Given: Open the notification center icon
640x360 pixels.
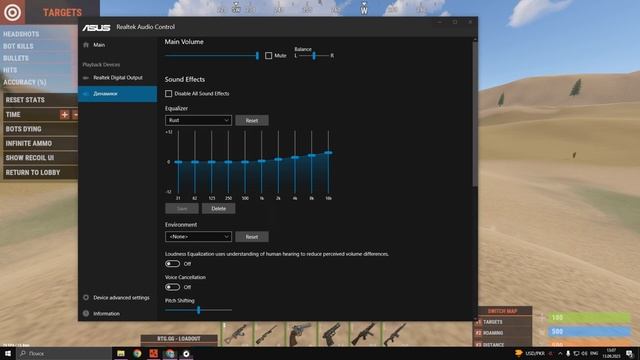Looking at the screenshot, I should click(x=629, y=353).
